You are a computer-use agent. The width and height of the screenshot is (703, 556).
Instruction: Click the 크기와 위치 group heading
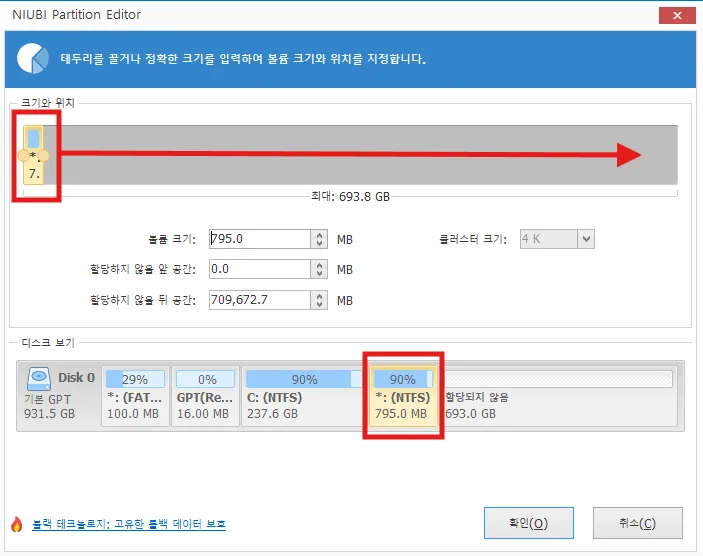(x=48, y=103)
